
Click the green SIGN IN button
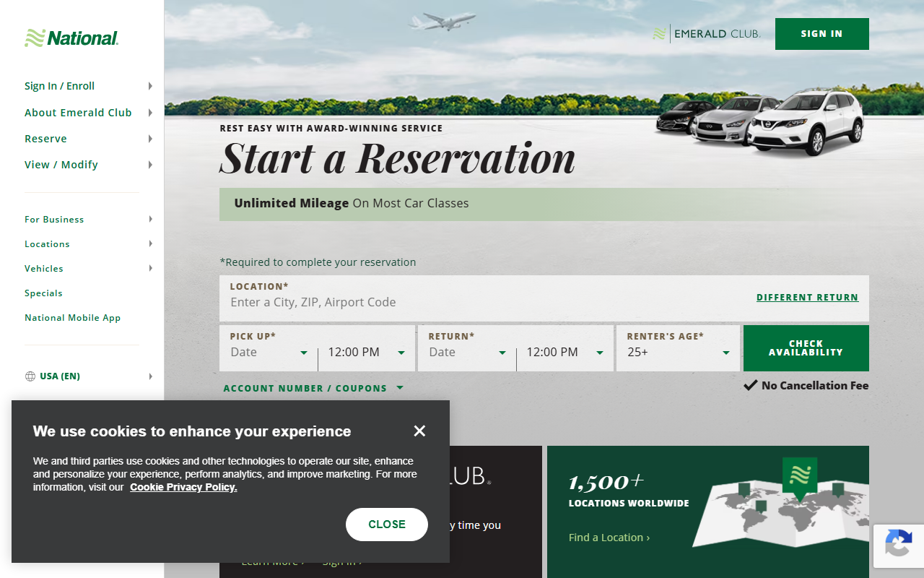click(821, 34)
